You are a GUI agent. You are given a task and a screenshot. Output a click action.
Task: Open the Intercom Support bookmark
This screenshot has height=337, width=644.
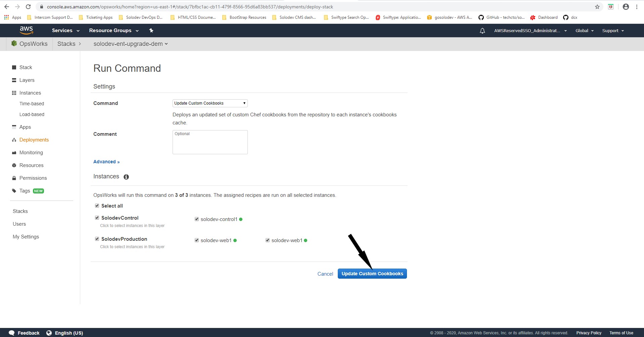pos(50,17)
